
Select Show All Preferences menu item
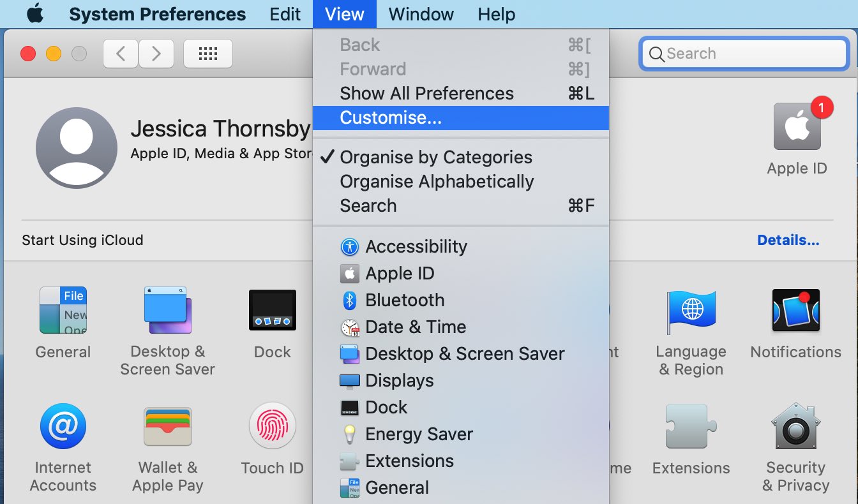click(426, 93)
